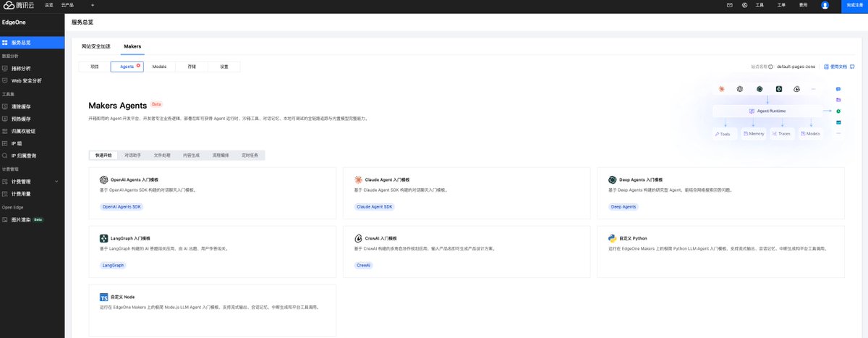This screenshot has height=338, width=868.
Task: Open the 存储 sub-tab
Action: click(192, 67)
